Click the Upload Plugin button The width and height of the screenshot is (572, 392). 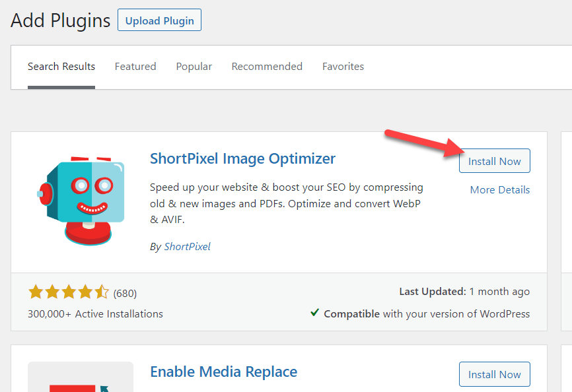point(159,20)
